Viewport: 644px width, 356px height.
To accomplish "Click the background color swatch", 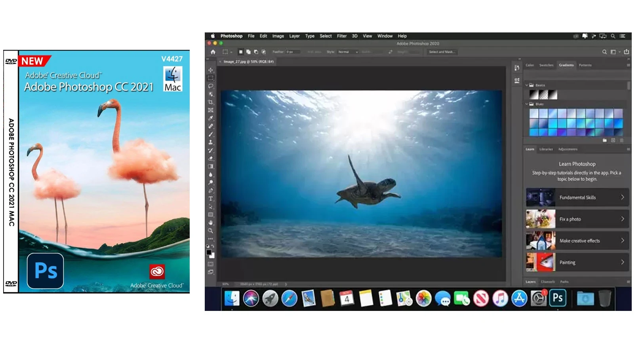I will (212, 256).
